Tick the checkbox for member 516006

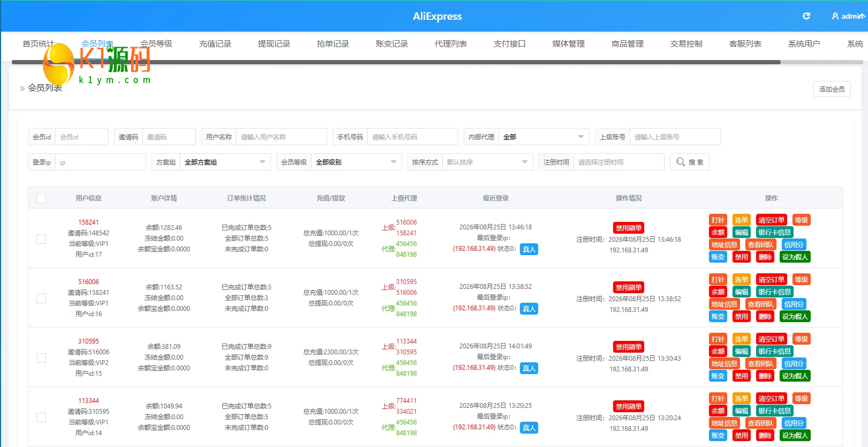pyautogui.click(x=41, y=299)
